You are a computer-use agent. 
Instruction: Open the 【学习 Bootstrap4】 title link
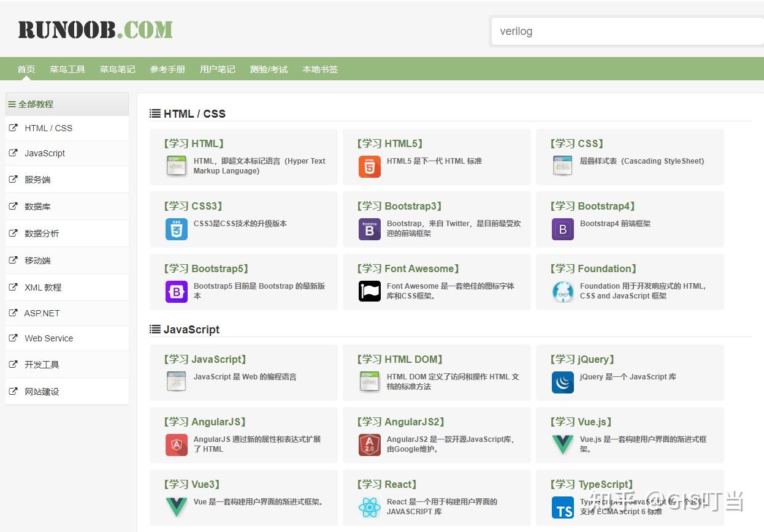[593, 206]
